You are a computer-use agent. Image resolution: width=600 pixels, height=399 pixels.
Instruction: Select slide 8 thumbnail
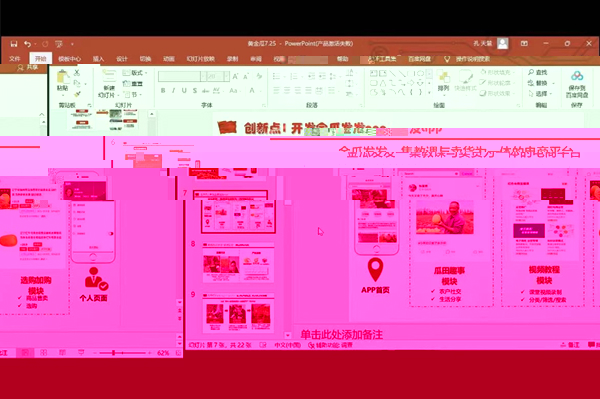point(238,262)
